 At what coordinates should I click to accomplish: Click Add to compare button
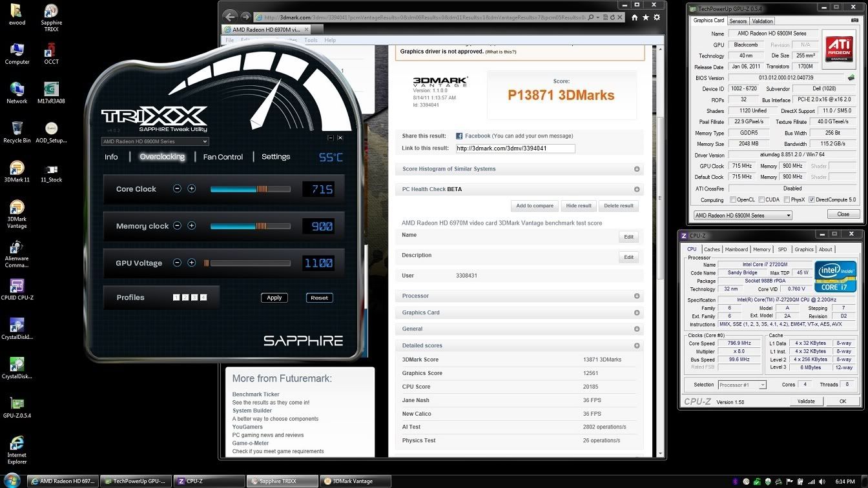535,206
